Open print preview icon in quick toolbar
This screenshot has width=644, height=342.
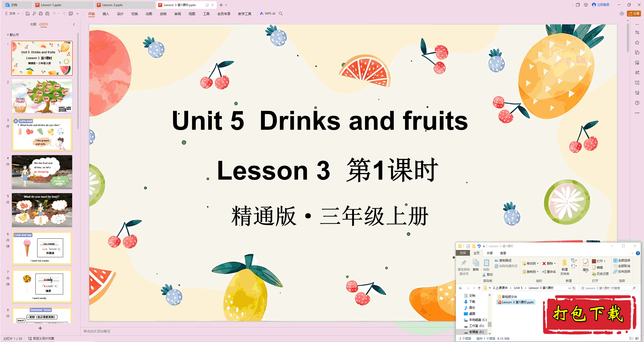pyautogui.click(x=47, y=14)
